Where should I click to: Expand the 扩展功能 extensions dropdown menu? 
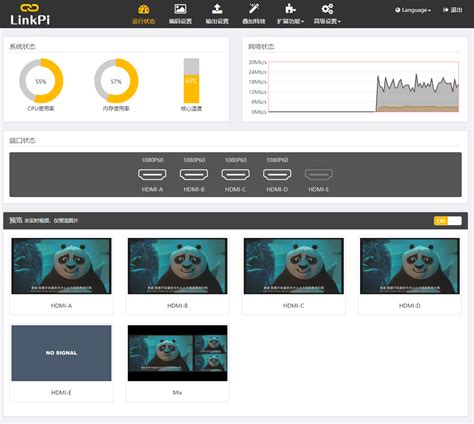[x=290, y=14]
